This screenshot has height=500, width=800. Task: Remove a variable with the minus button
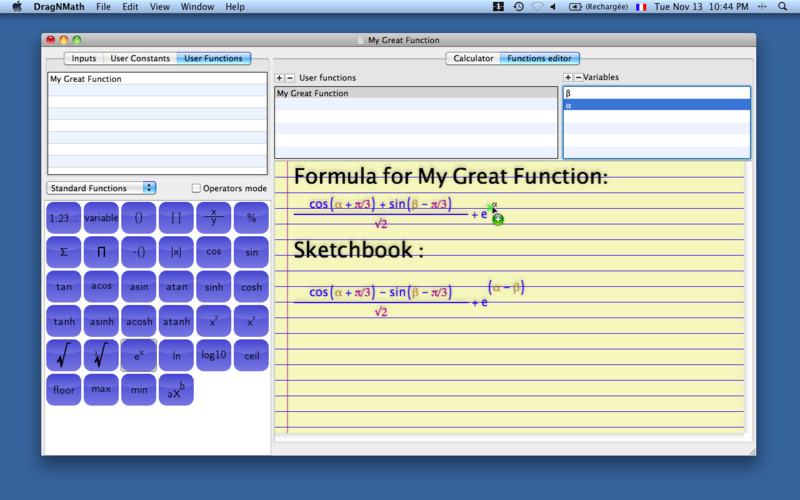tap(578, 78)
